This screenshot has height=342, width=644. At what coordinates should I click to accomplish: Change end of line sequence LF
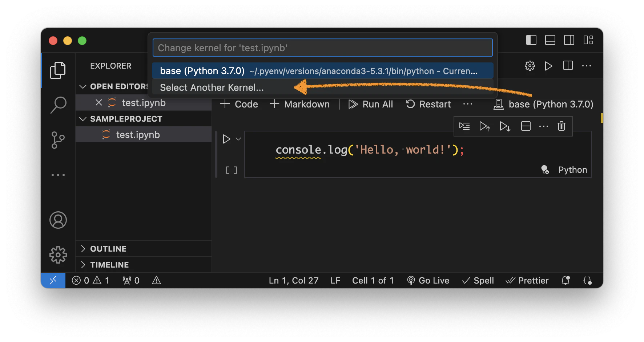[x=335, y=280]
